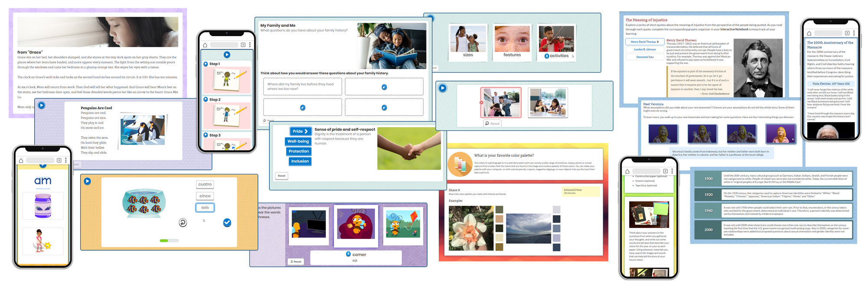Play first Meet Veronica video thumbnail
Screen dimensions: 868x284
(x=663, y=134)
